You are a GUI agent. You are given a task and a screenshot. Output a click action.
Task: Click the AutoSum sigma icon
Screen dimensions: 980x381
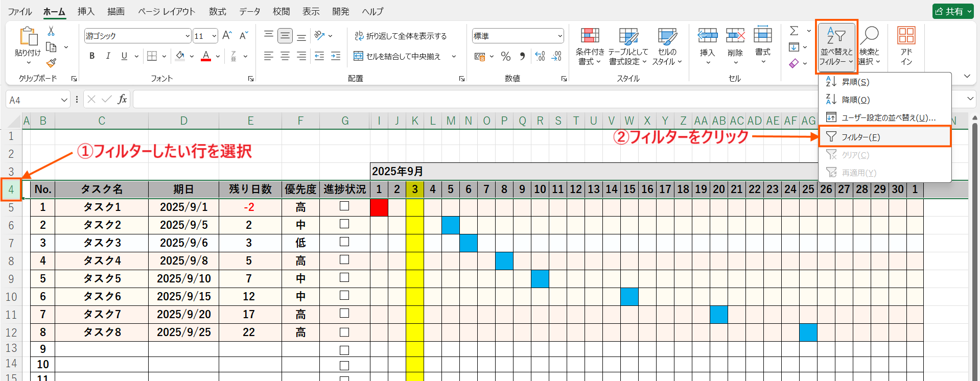pyautogui.click(x=794, y=31)
